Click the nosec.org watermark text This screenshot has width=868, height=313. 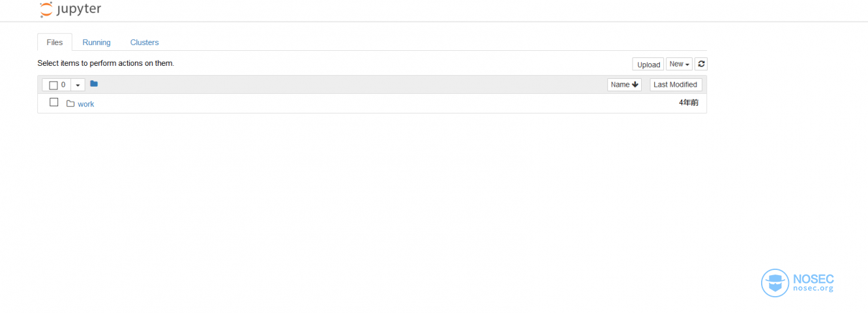click(x=813, y=288)
